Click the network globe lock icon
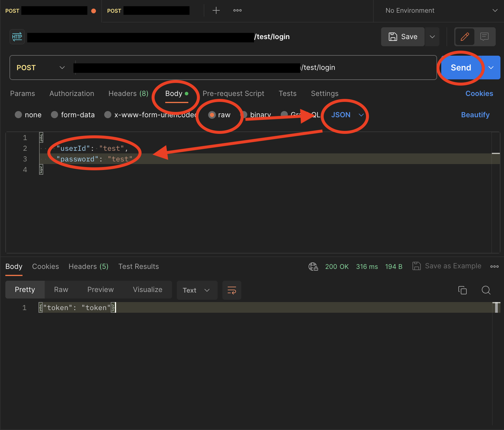 click(313, 267)
